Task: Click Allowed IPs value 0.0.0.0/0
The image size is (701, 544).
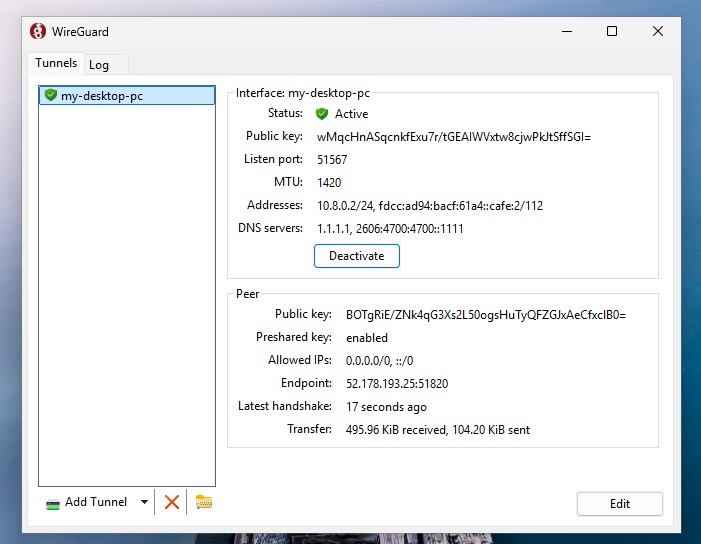Action: pyautogui.click(x=379, y=360)
